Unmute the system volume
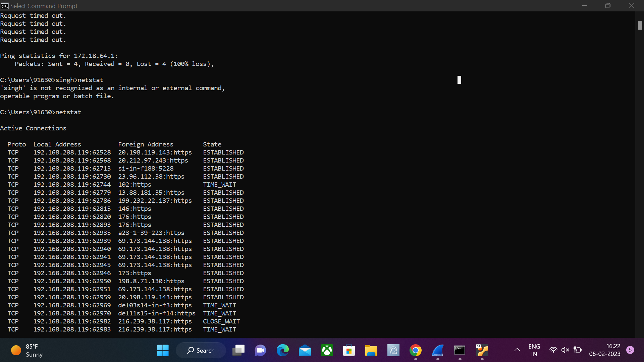 point(566,350)
